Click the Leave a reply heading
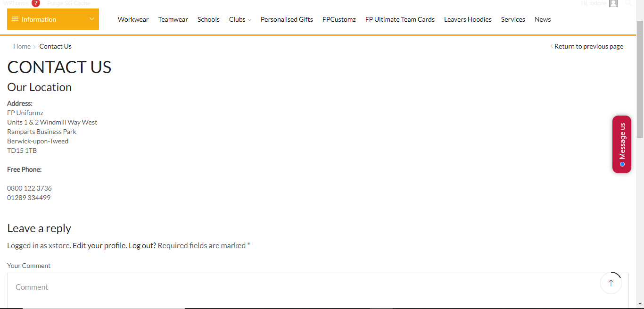 (39, 228)
